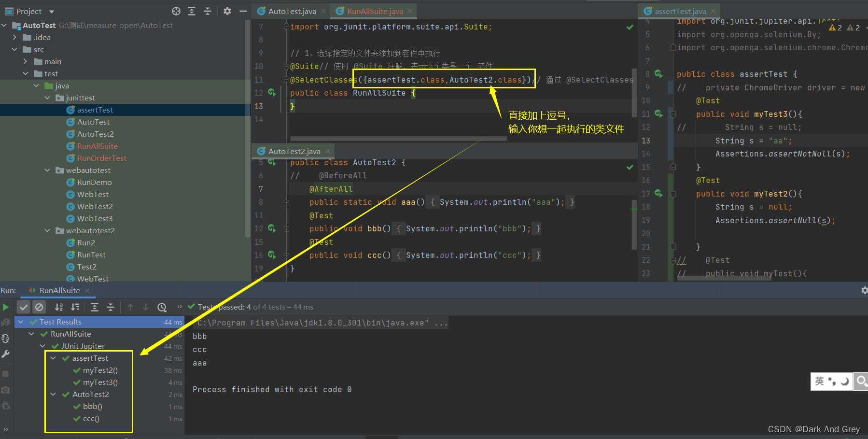Collapse the src folder
The image size is (868, 439).
coord(14,49)
